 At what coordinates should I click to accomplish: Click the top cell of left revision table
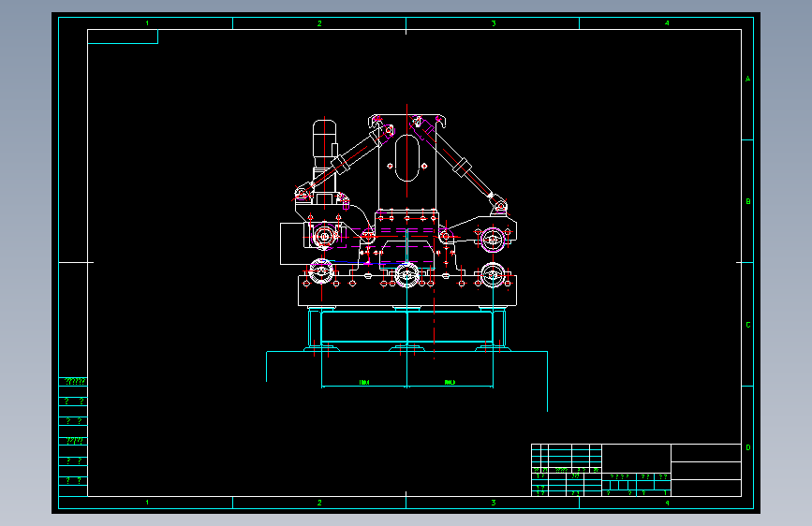point(73,382)
